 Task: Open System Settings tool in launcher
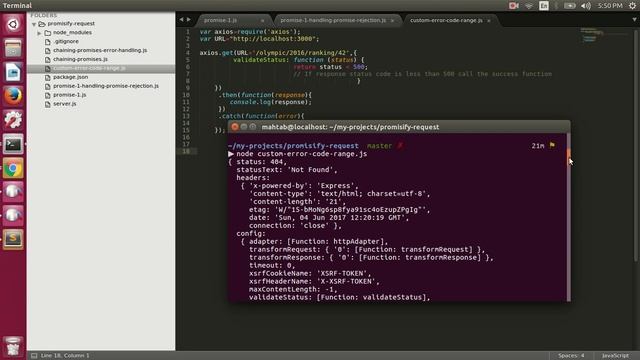tap(13, 120)
